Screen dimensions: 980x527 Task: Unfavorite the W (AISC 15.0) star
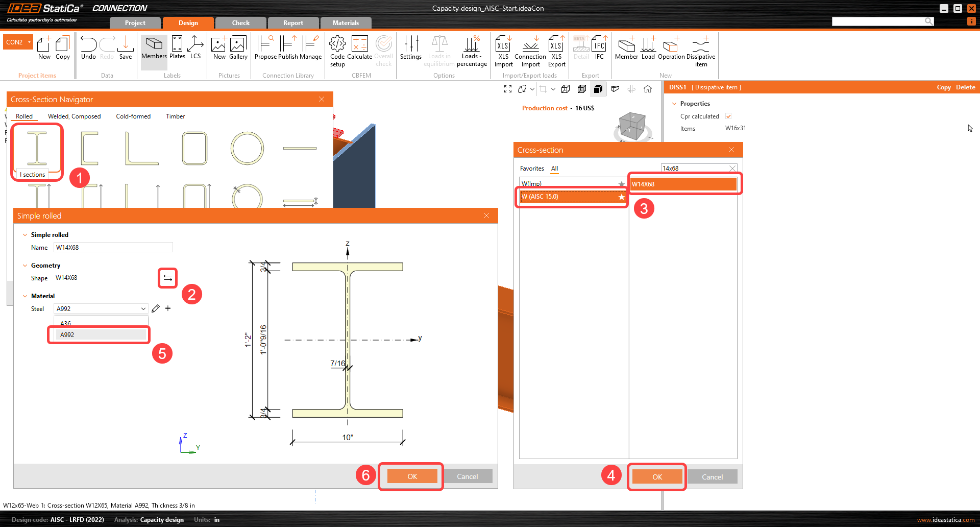click(621, 197)
